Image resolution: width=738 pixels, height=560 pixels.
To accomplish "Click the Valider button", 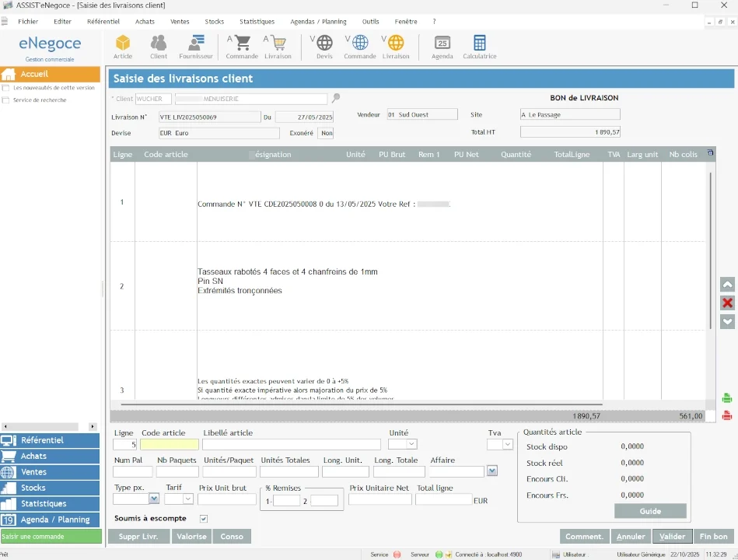I will [673, 537].
